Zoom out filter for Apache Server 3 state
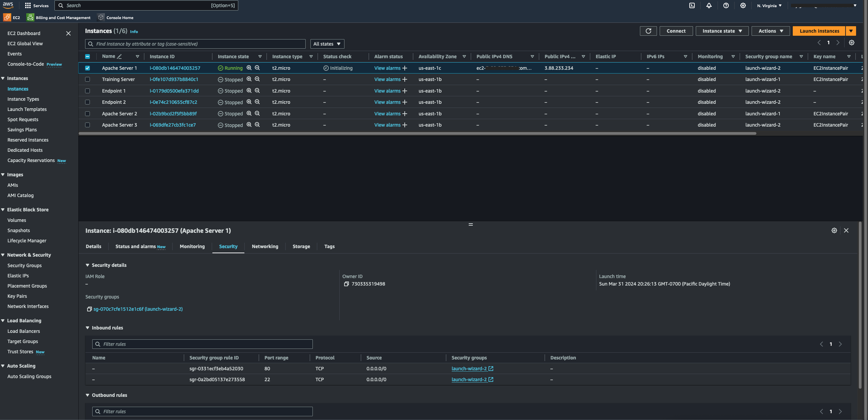The image size is (868, 420). (x=257, y=125)
